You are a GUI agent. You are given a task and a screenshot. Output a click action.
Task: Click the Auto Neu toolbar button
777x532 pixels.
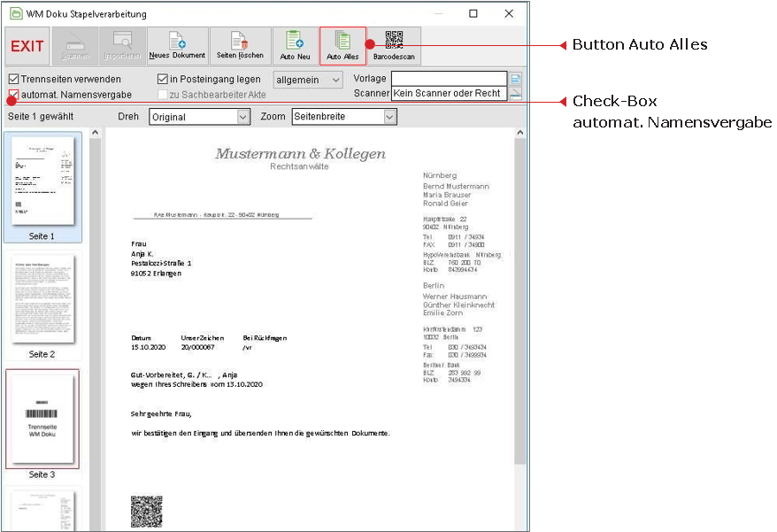point(296,46)
